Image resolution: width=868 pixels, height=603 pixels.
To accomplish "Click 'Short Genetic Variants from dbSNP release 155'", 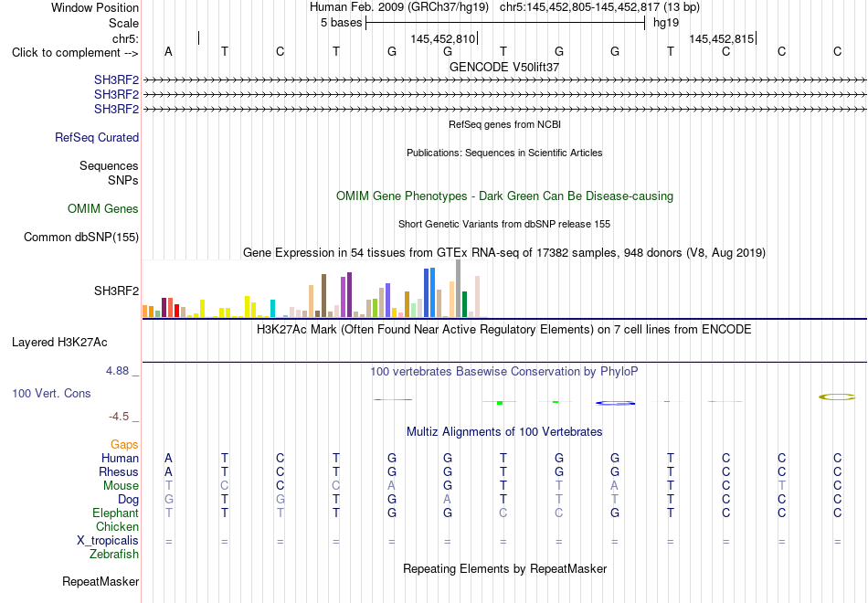I will click(504, 224).
